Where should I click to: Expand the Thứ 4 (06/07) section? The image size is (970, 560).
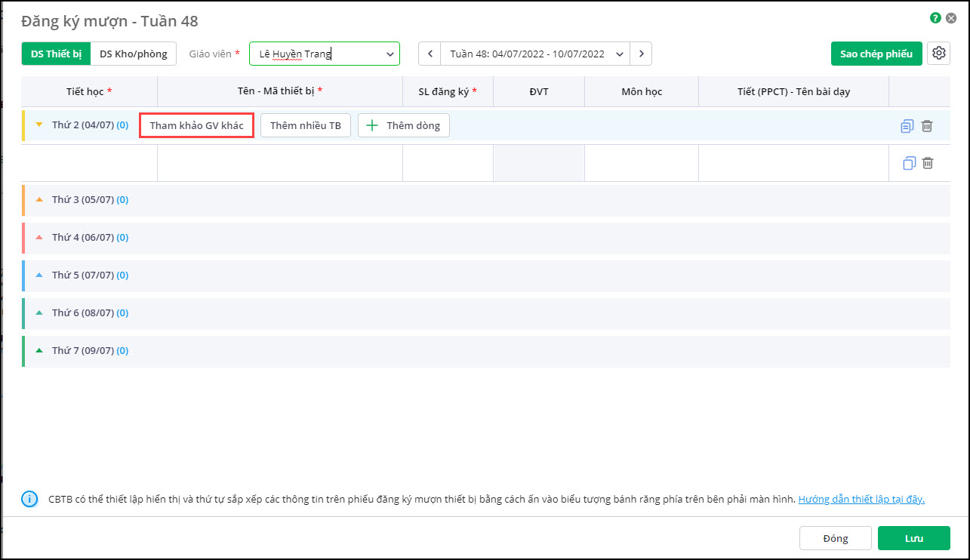pos(39,238)
